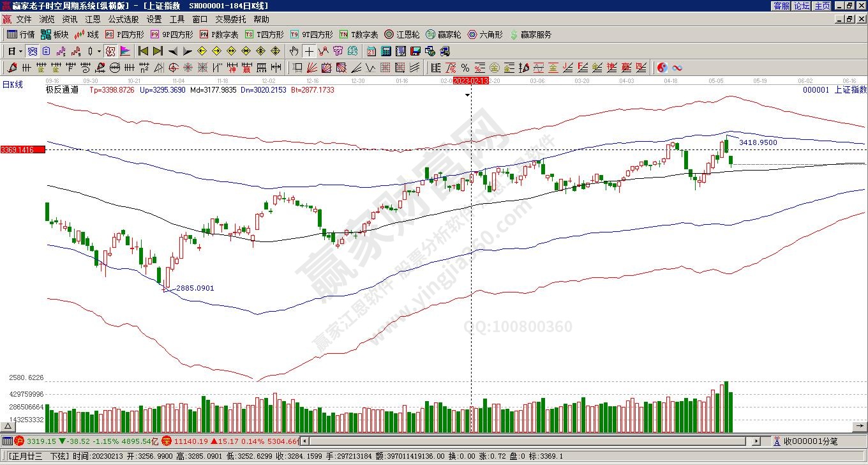Viewport: 868px width, 465px height.
Task: Toggle the first highlighted blue chart-view button
Action: 32,51
